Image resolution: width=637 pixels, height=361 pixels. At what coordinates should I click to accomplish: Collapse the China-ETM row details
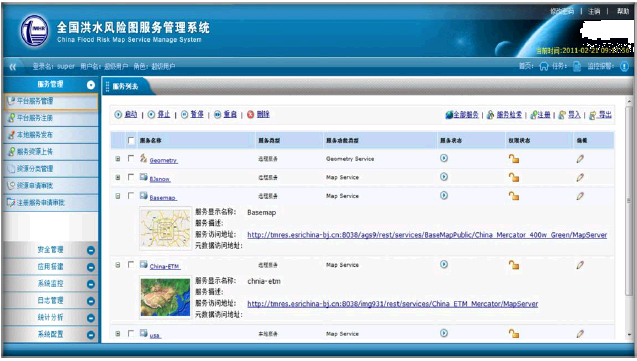pyautogui.click(x=117, y=265)
